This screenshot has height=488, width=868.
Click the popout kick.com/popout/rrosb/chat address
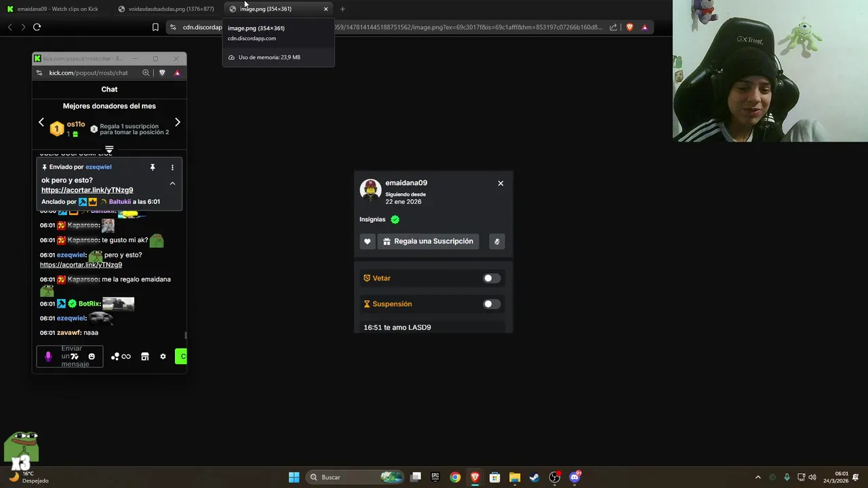[x=88, y=73]
